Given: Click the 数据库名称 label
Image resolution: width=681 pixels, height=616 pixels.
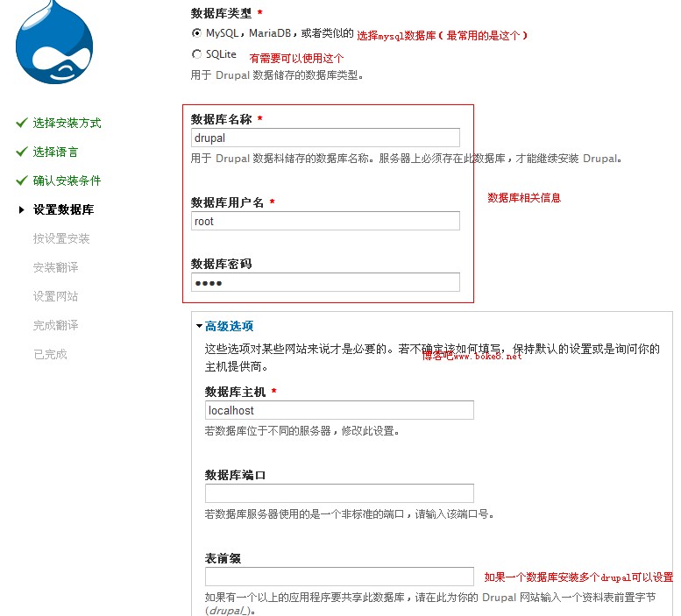Looking at the screenshot, I should pos(221,119).
